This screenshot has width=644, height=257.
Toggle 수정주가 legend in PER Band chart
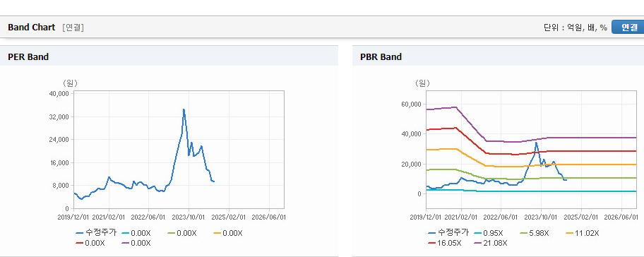[96, 233]
